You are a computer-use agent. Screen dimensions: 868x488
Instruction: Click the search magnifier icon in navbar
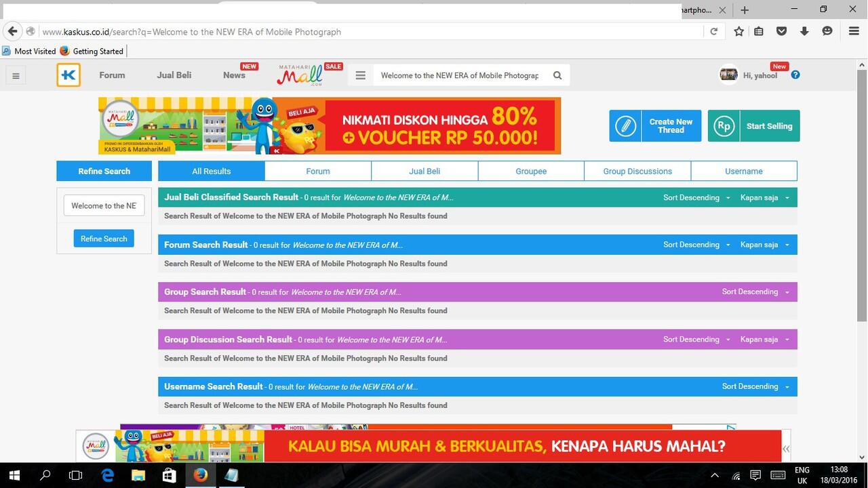557,75
